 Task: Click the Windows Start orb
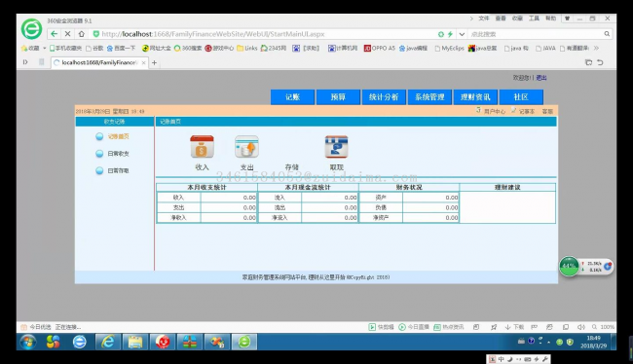click(x=28, y=343)
